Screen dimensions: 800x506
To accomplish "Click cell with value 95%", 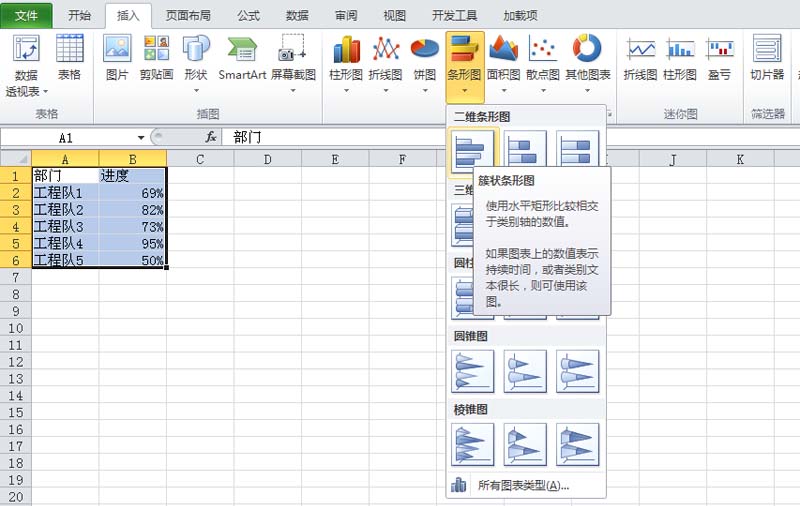I will (133, 243).
